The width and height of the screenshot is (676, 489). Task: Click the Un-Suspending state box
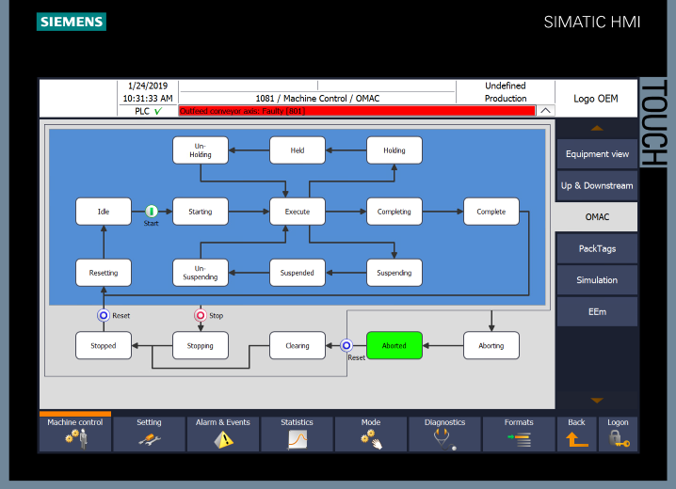200,273
